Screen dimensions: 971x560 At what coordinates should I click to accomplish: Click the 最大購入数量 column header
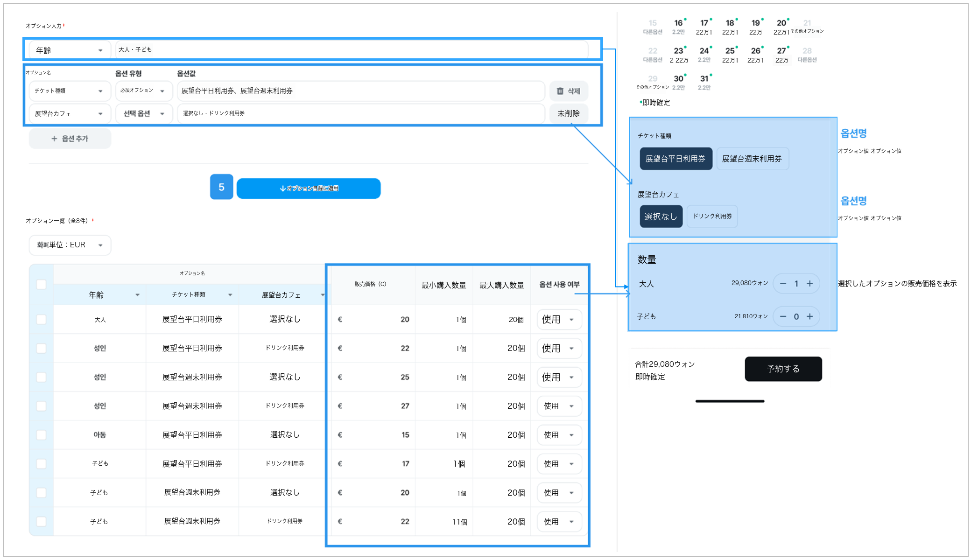click(x=502, y=285)
